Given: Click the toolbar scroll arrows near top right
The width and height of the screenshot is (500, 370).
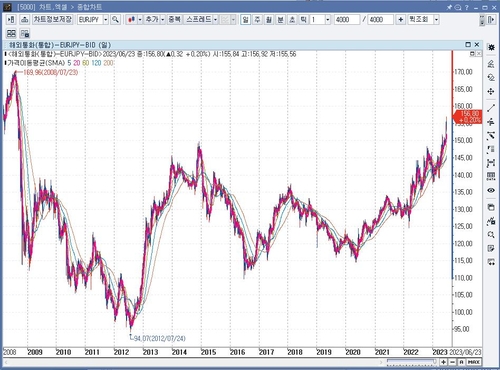Looking at the screenshot, I should 482,20.
